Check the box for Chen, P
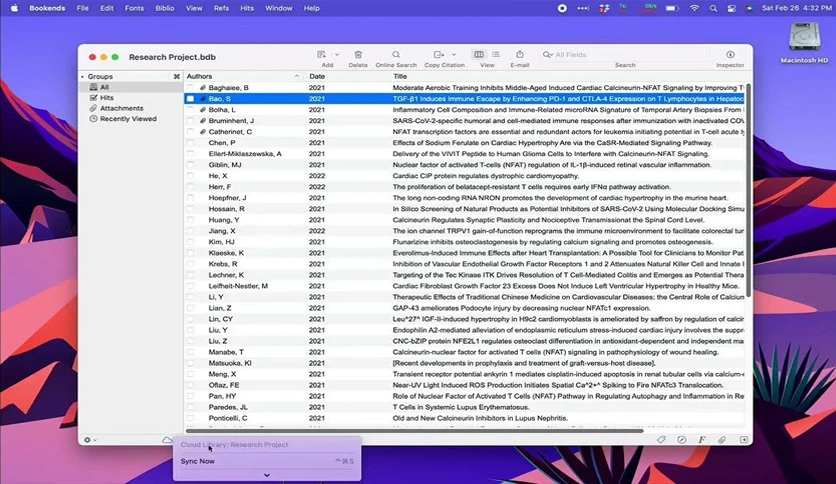The height and width of the screenshot is (484, 836). click(x=190, y=143)
